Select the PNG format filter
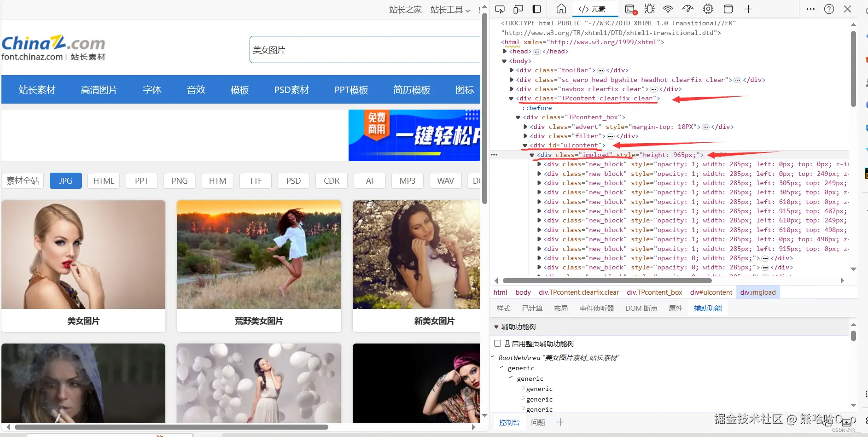Viewport: 868px width, 437px height. coord(179,181)
